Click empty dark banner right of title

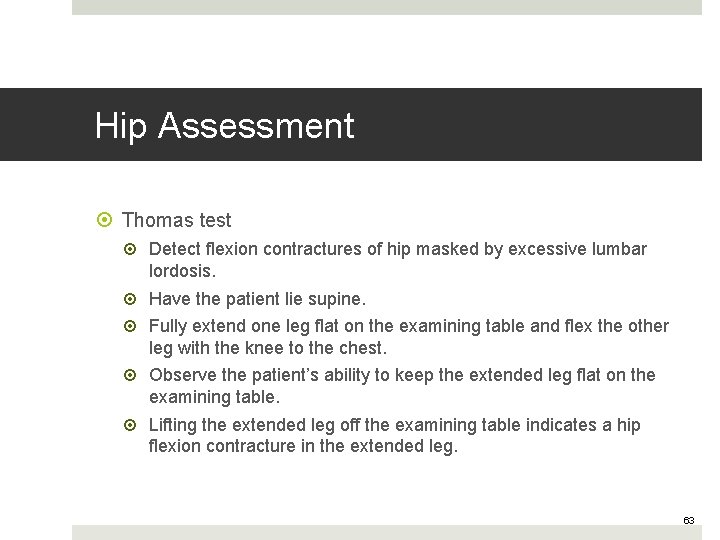[540, 125]
